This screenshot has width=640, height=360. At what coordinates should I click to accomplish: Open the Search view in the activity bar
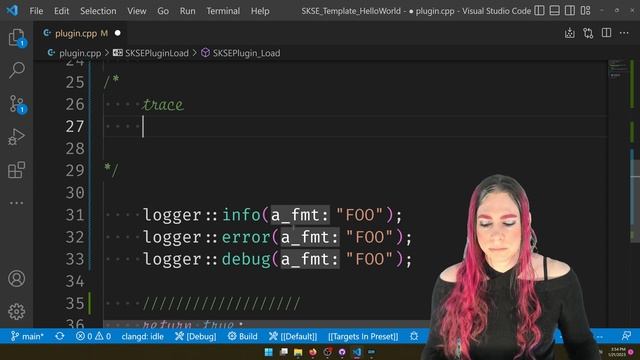[16, 70]
